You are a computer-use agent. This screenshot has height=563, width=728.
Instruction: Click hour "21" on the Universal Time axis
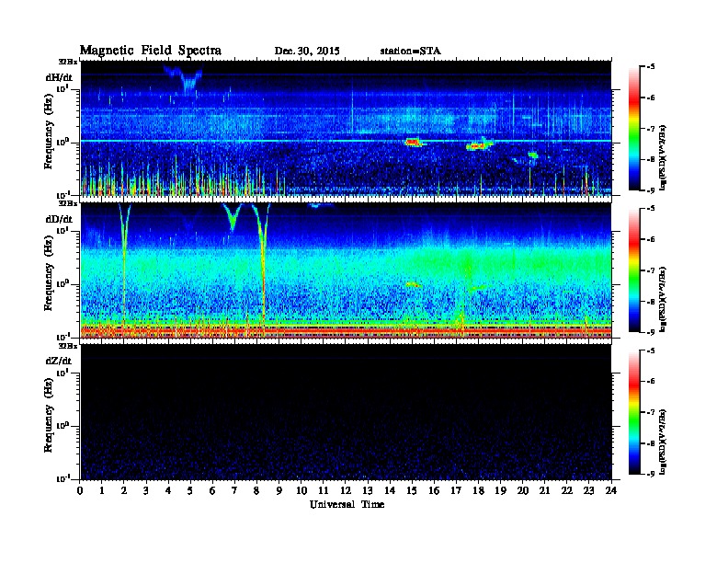[544, 490]
